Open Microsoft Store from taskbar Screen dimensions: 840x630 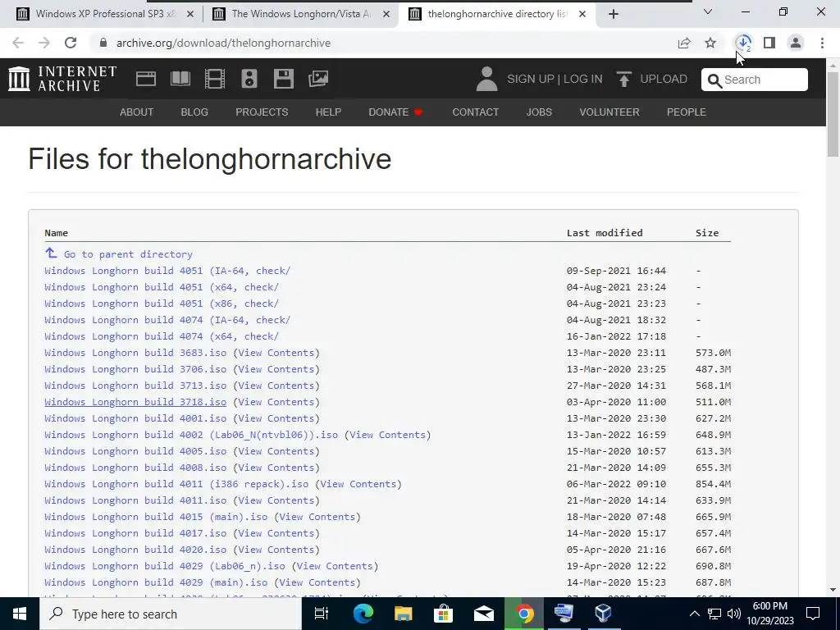click(443, 614)
